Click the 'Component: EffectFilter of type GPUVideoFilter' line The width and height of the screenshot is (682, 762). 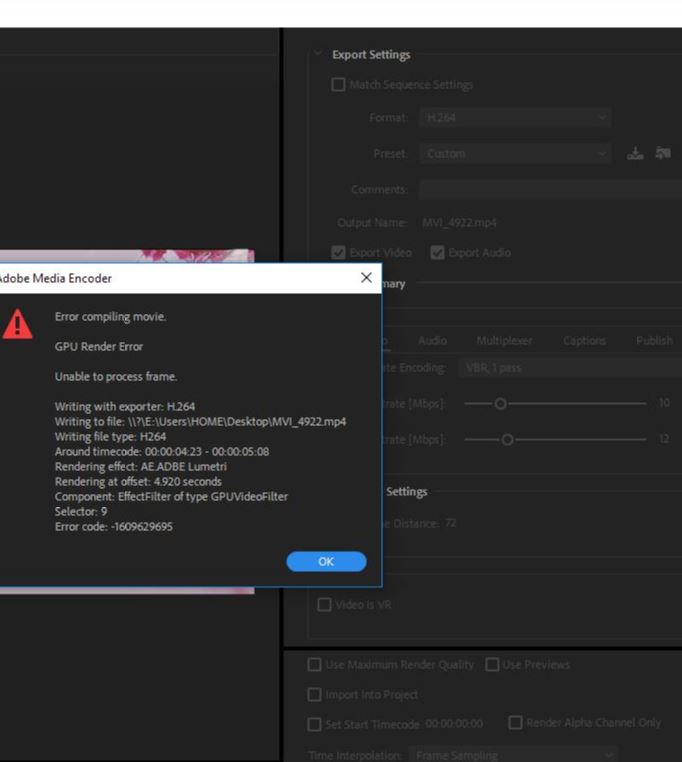[x=171, y=497]
